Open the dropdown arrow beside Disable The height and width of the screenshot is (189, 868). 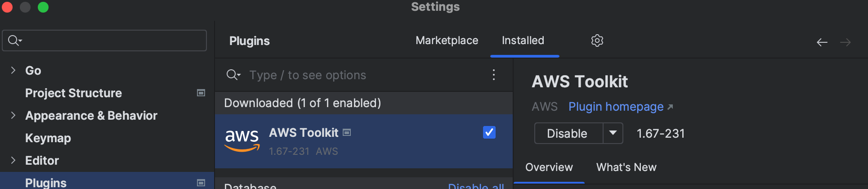point(613,133)
